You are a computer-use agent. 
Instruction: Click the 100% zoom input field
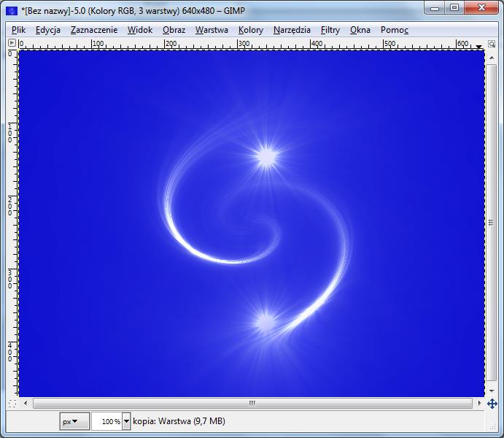tap(106, 421)
